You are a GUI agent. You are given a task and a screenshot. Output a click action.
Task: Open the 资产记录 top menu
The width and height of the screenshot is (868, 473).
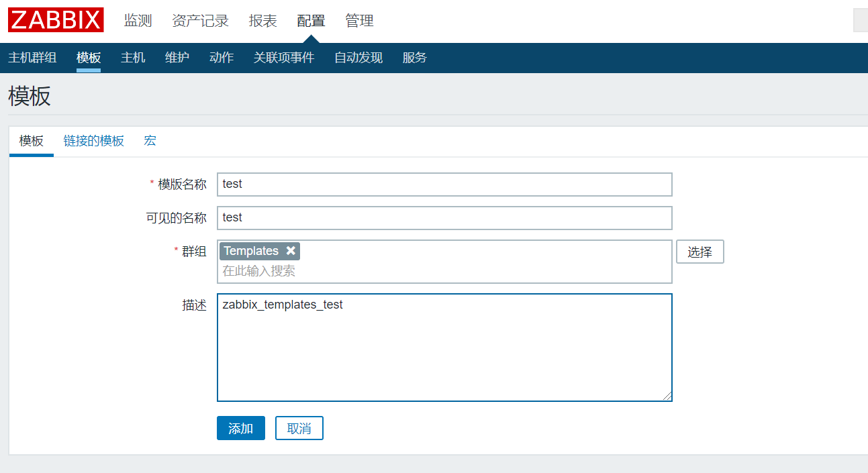200,21
